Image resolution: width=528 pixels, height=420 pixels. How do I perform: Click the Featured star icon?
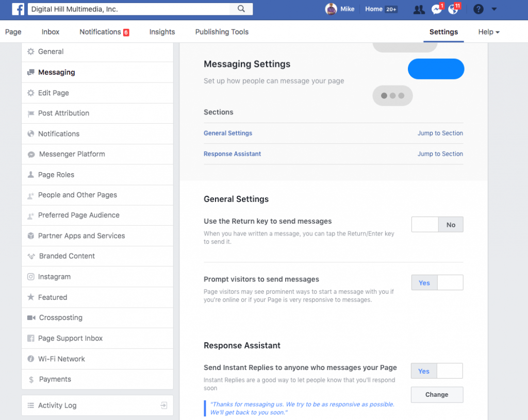pyautogui.click(x=32, y=297)
